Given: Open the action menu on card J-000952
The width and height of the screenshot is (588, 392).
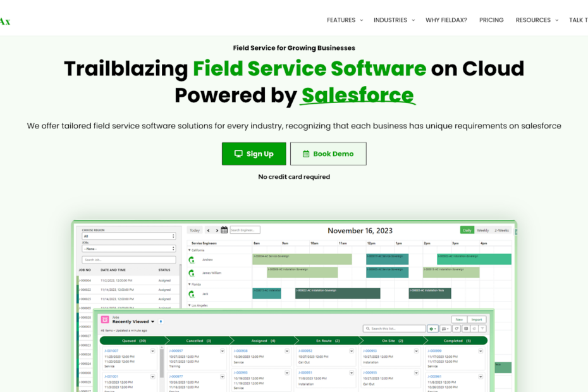Looking at the screenshot, I should coord(352,351).
